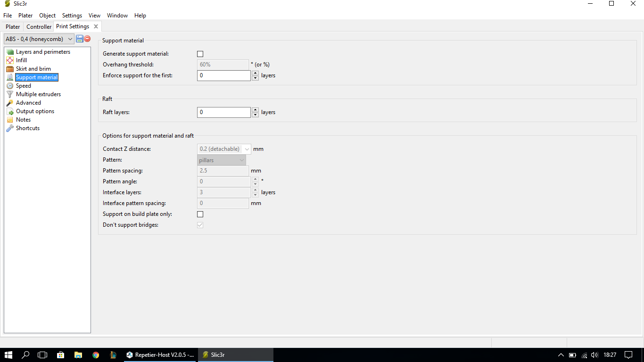Select the Advanced wand icon
644x362 pixels.
[x=10, y=103]
